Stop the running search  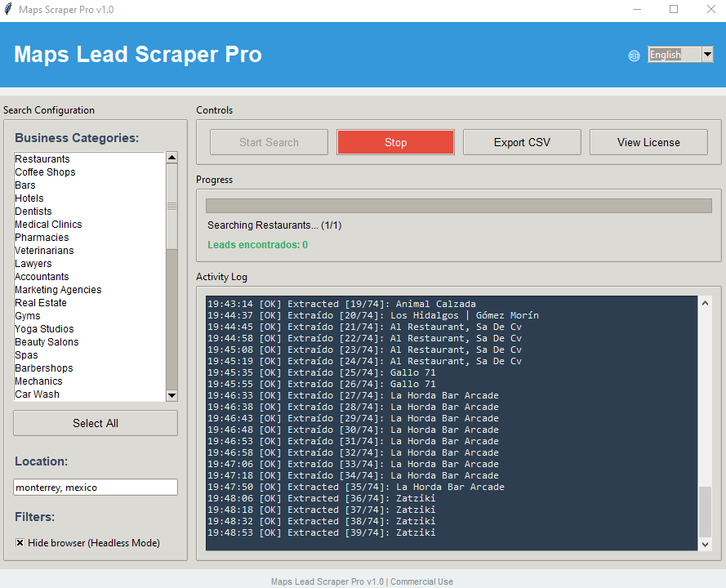click(395, 142)
